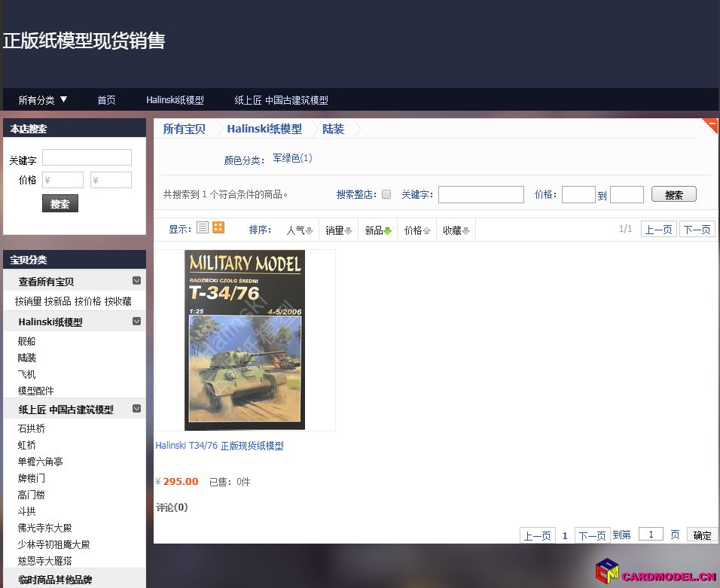This screenshot has height=588, width=720.
Task: Click 按销量 sidebar sort link
Action: (28, 301)
